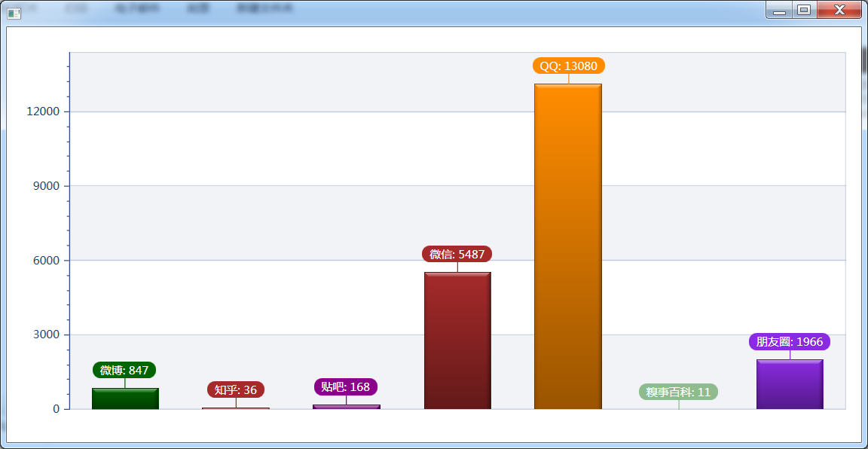Click the 0 axis label

click(x=57, y=409)
